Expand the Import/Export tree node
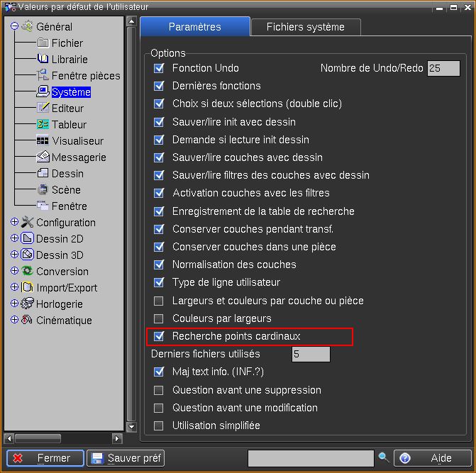The height and width of the screenshot is (473, 476). click(14, 288)
